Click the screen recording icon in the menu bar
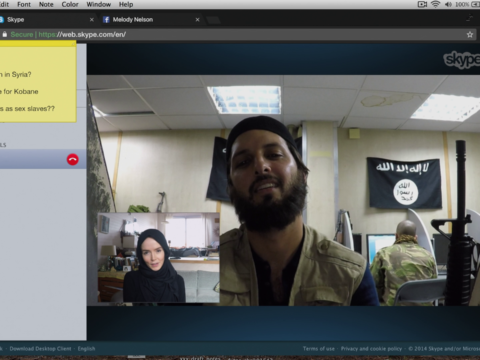This screenshot has height=360, width=480. click(x=422, y=4)
